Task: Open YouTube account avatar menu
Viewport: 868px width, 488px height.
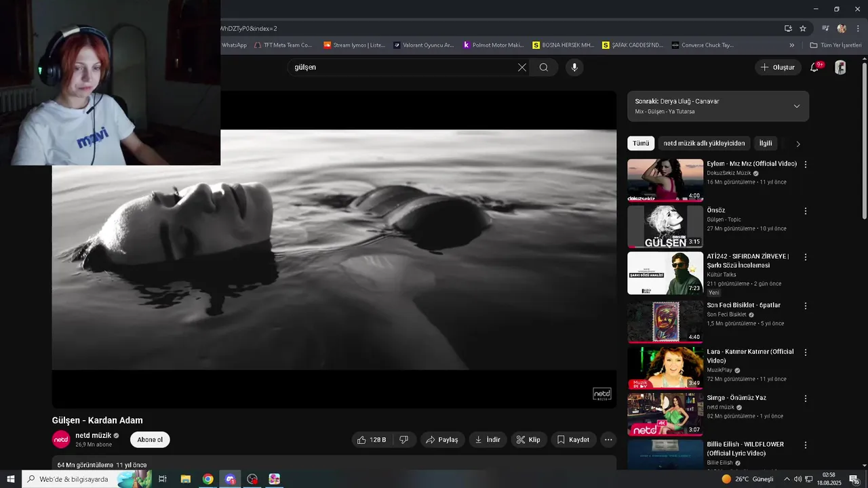Action: pos(840,67)
